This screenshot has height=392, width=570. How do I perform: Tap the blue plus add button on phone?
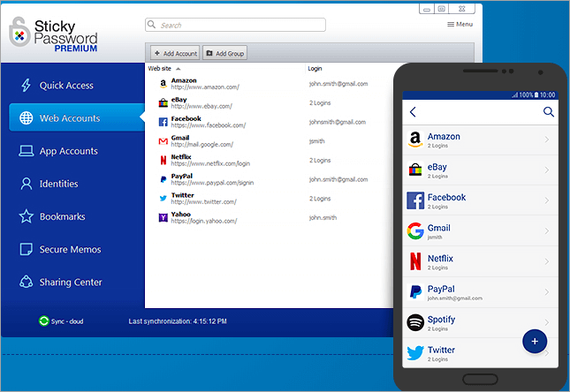coord(535,341)
